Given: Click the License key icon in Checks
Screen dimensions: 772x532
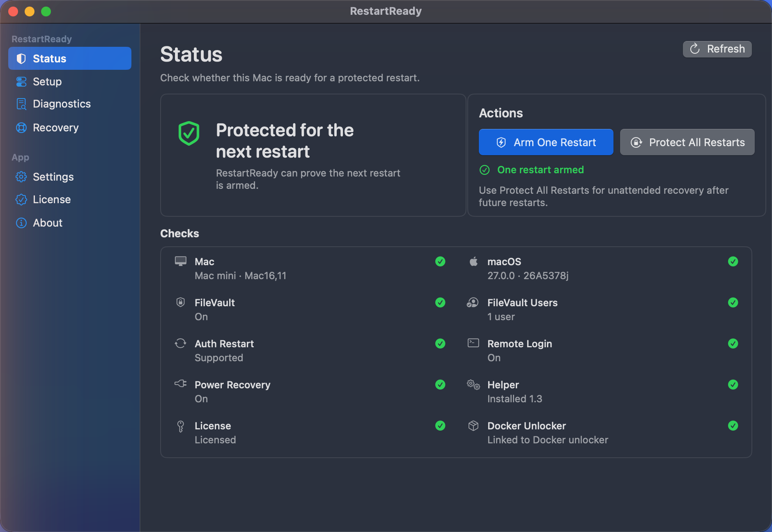Looking at the screenshot, I should click(180, 426).
